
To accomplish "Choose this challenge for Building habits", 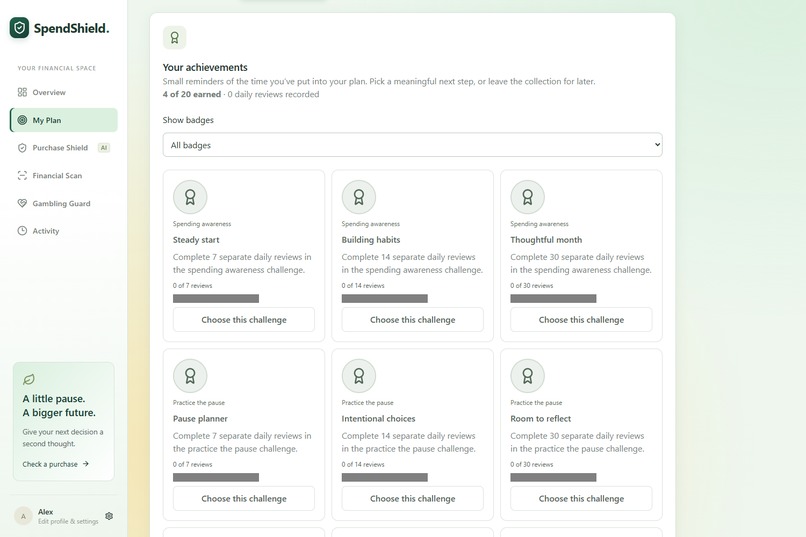I will pos(412,320).
